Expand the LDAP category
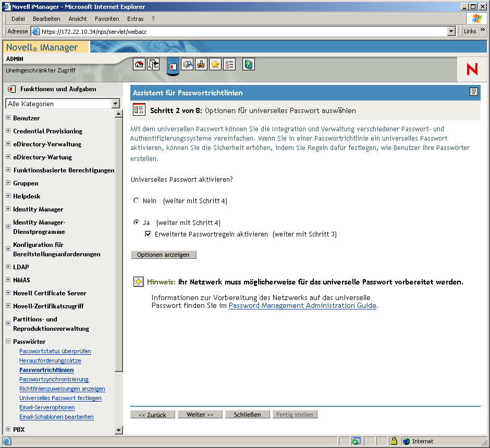 click(x=8, y=267)
